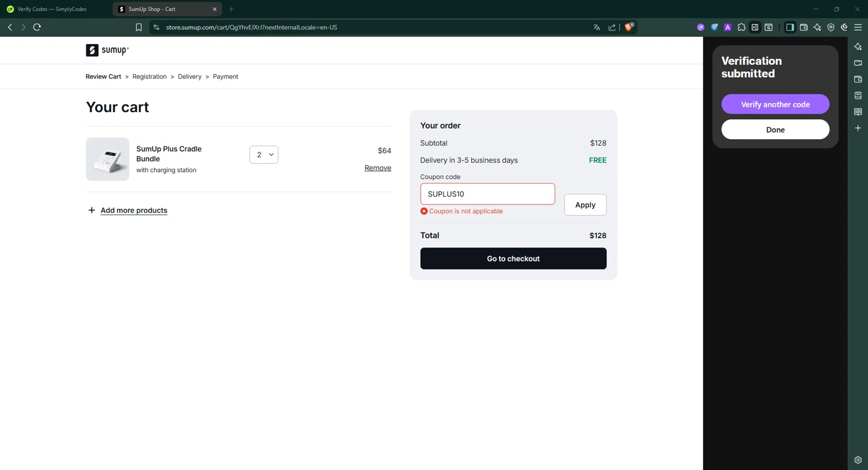
Task: Open Leo AI in the sidebar
Action: (858, 47)
